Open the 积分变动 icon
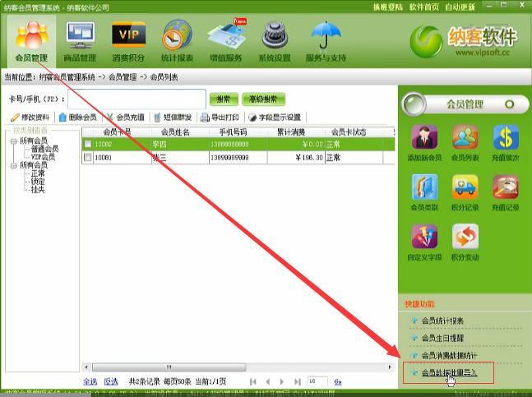This screenshot has height=397, width=532. point(465,242)
